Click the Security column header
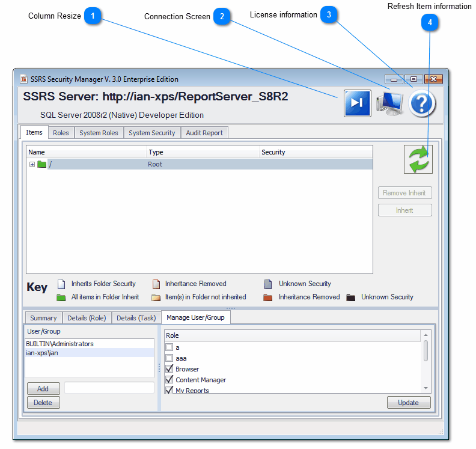The width and height of the screenshot is (476, 449). pos(316,152)
